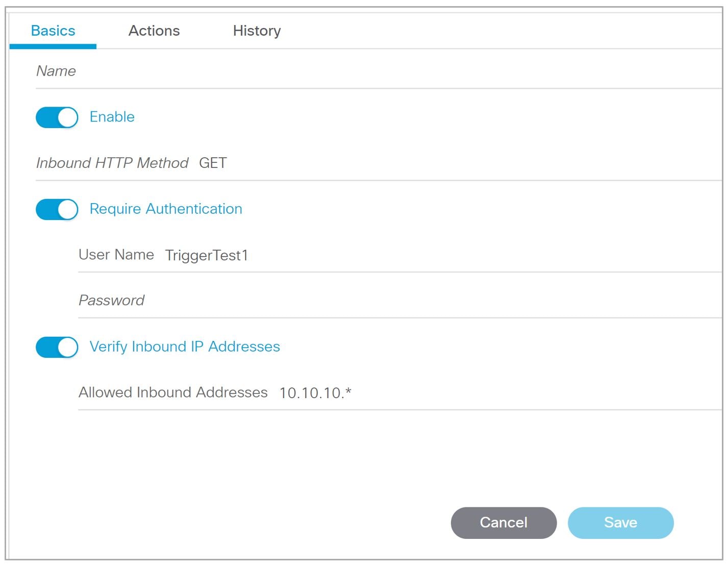728x567 pixels.
Task: Toggle the Verify Inbound IP Addresses switch
Action: tap(57, 347)
